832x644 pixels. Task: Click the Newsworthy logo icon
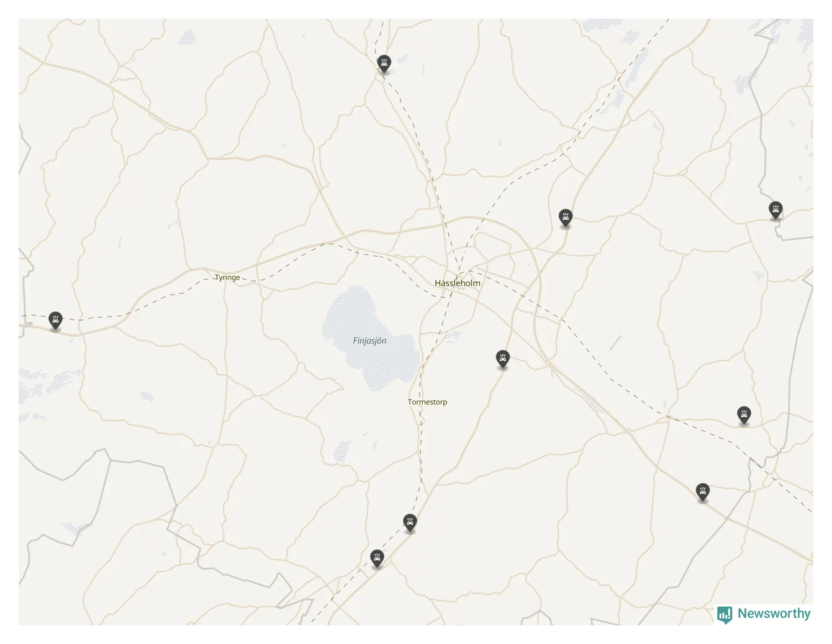[x=725, y=614]
